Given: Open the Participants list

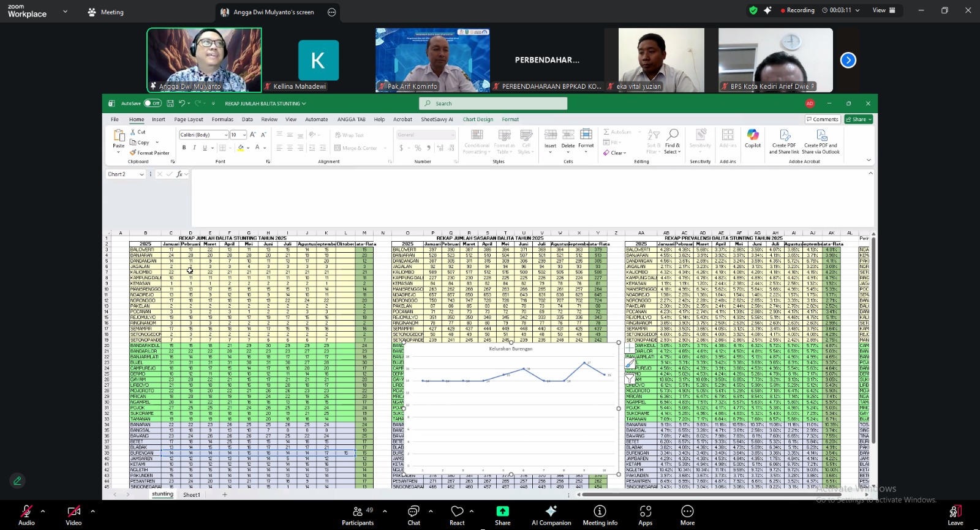Looking at the screenshot, I should [358, 512].
